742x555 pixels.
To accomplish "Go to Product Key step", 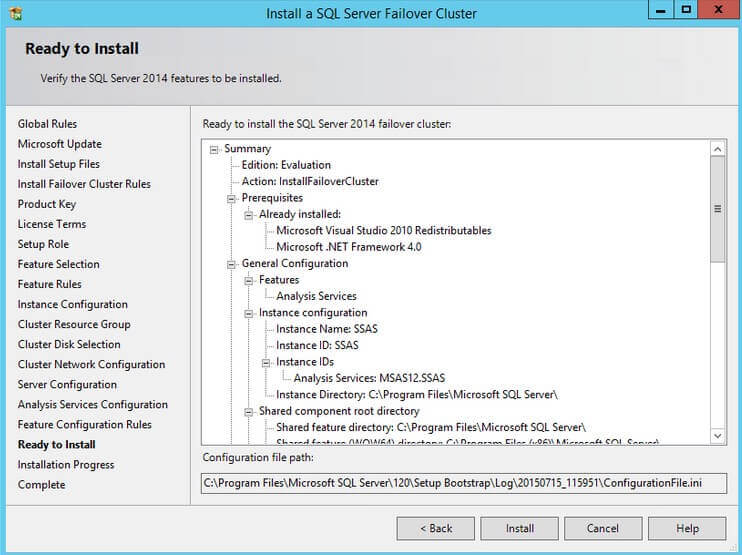I will 47,204.
